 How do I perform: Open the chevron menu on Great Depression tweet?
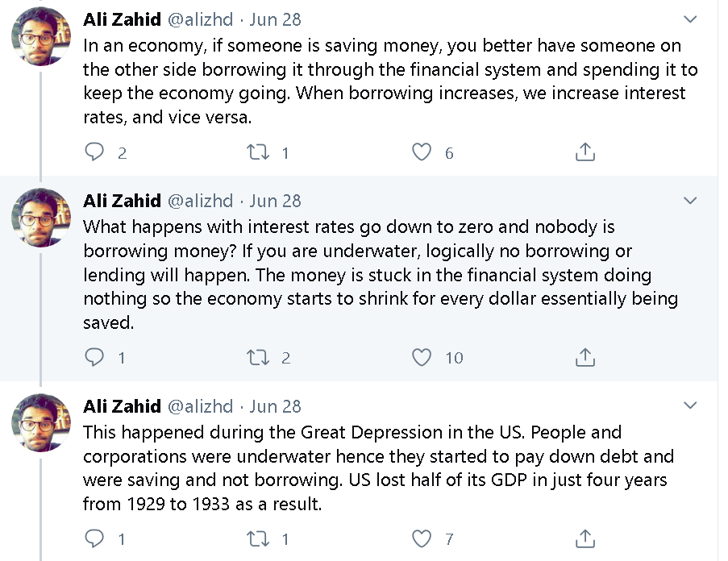tap(690, 405)
